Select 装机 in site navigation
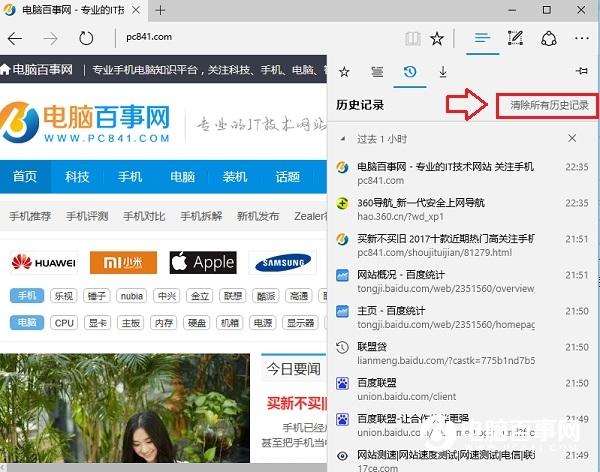 click(x=235, y=176)
